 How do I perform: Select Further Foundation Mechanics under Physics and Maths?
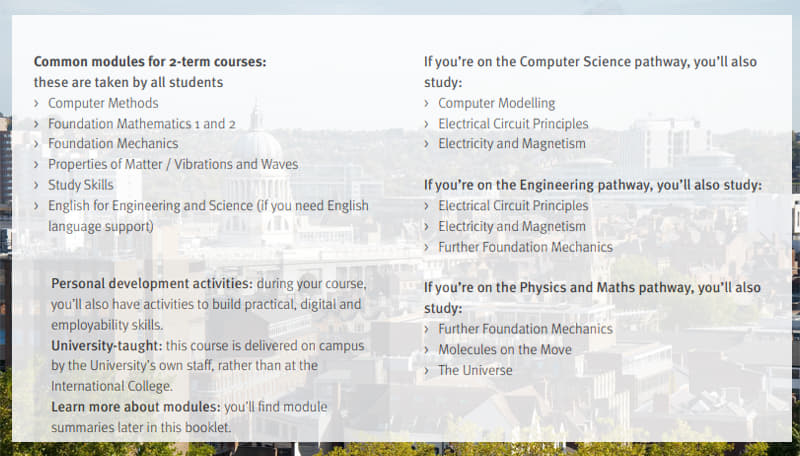click(525, 329)
